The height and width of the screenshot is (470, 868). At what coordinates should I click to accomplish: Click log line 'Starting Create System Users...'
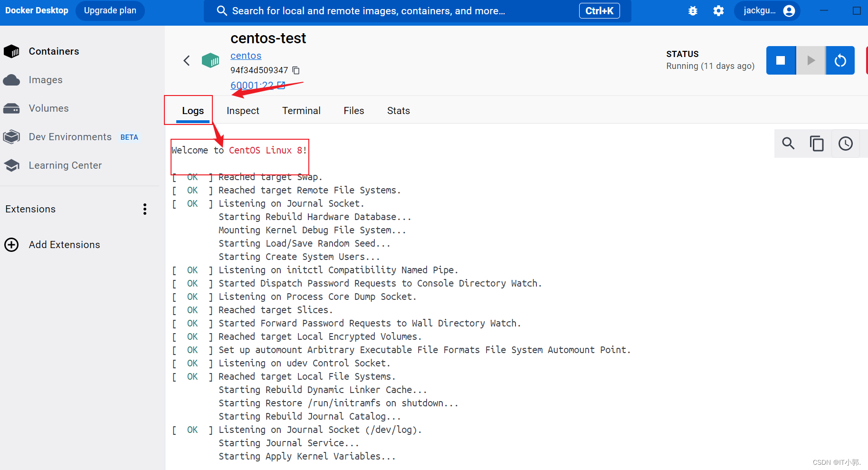tap(299, 257)
